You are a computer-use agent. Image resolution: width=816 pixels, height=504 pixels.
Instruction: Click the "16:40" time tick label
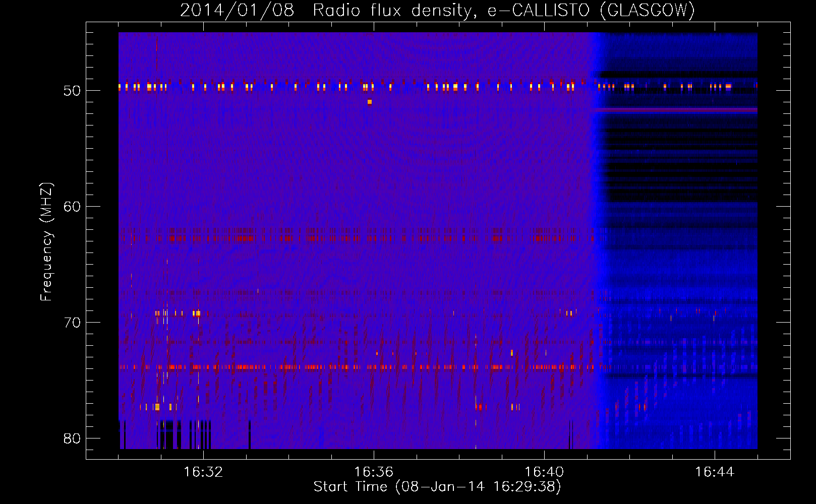click(x=544, y=472)
